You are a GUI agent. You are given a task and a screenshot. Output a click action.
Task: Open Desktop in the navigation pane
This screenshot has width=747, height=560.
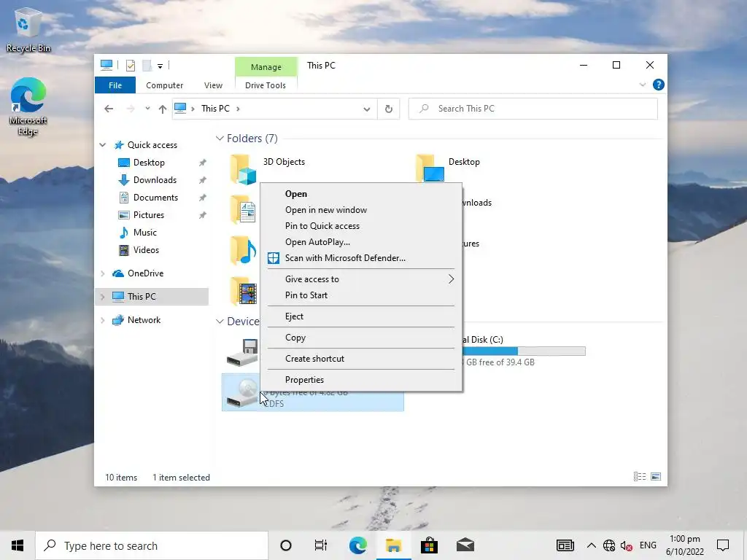142,163
